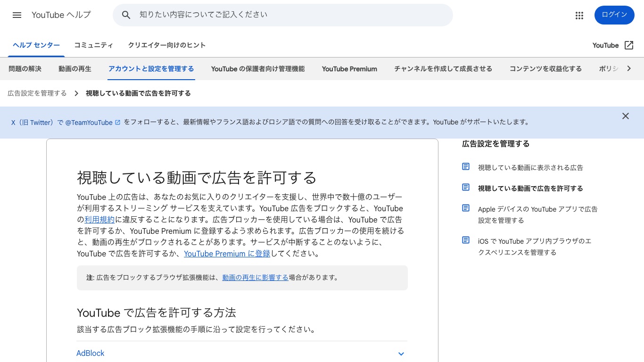Click the ポリシー tab partially shown
644x362 pixels.
(x=608, y=69)
